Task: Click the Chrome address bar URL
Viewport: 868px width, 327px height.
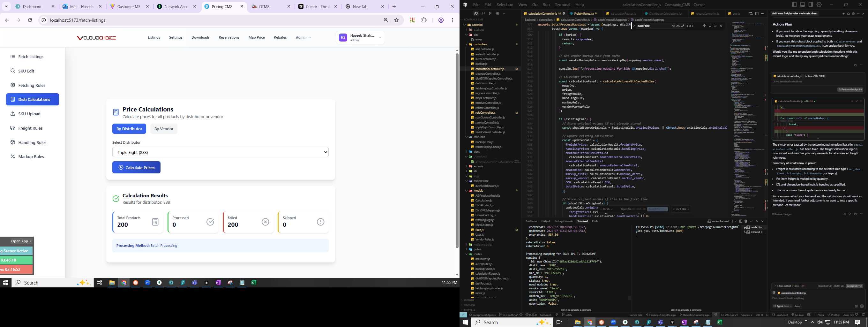Action: pyautogui.click(x=78, y=20)
